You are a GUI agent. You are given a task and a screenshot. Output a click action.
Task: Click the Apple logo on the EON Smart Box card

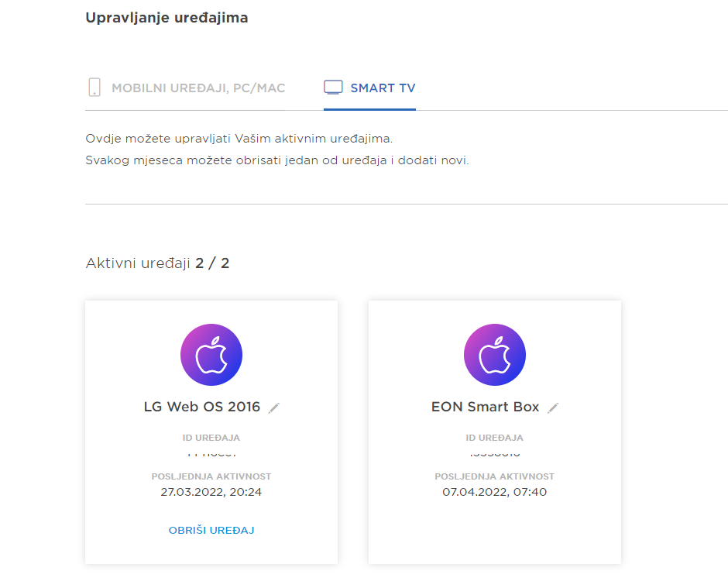[494, 356]
